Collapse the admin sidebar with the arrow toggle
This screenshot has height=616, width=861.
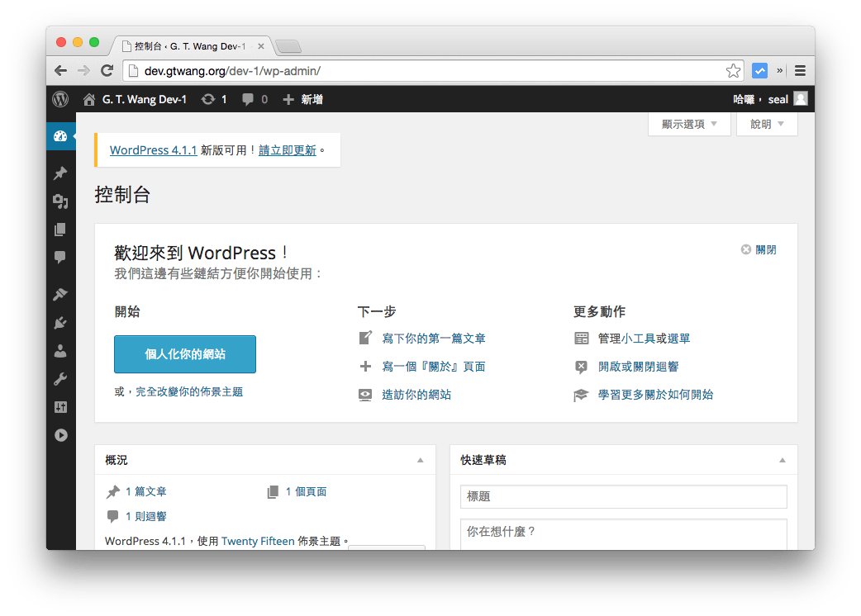coord(60,434)
